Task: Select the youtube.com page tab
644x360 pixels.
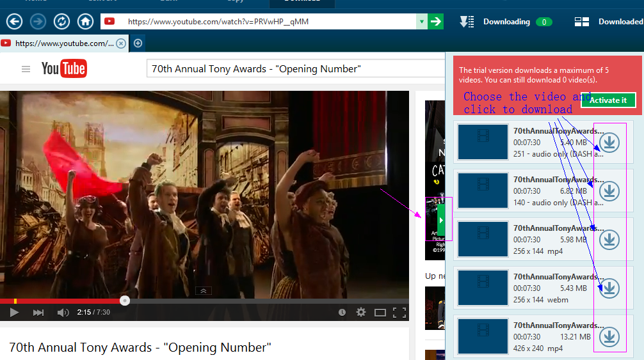Action: pos(64,43)
